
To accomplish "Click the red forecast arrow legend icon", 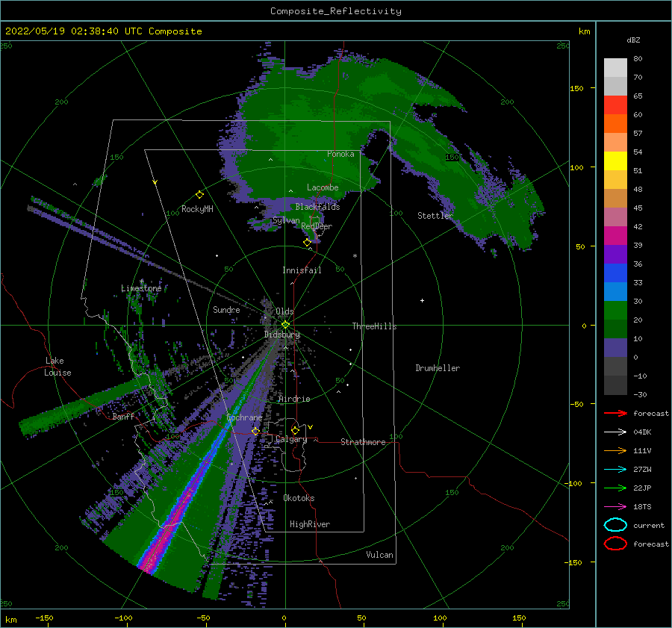I will point(615,413).
